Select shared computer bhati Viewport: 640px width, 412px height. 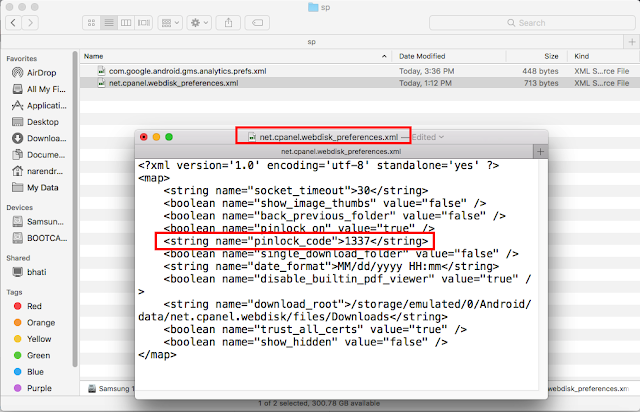tap(29, 272)
